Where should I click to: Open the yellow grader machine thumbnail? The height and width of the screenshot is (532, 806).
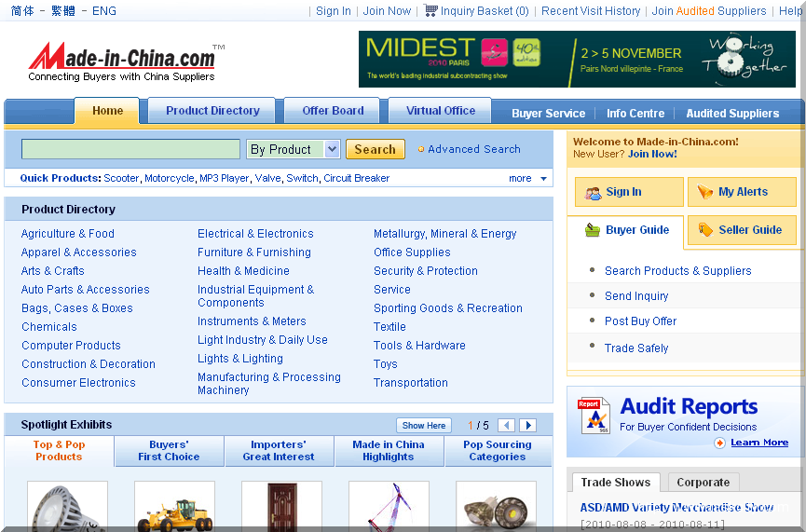click(175, 506)
